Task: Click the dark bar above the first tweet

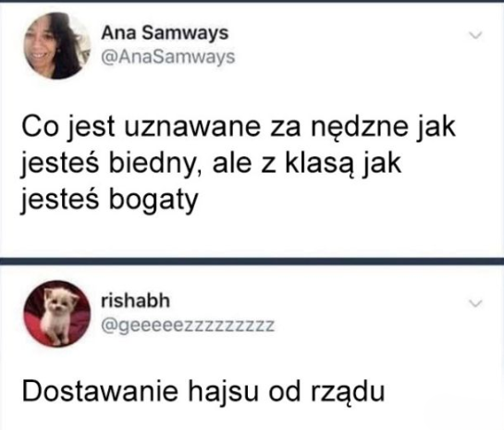Action: click(x=252, y=1)
